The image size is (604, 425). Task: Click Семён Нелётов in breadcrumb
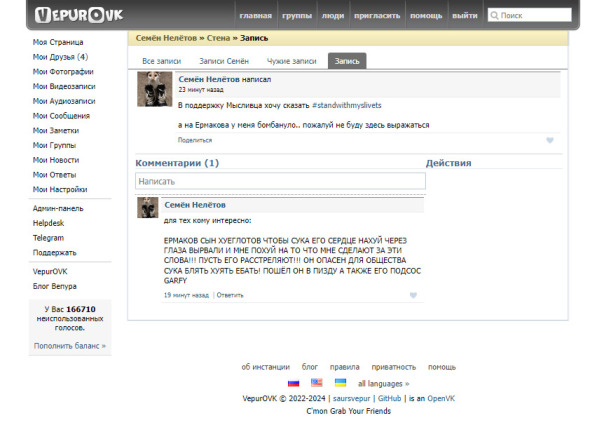(166, 38)
